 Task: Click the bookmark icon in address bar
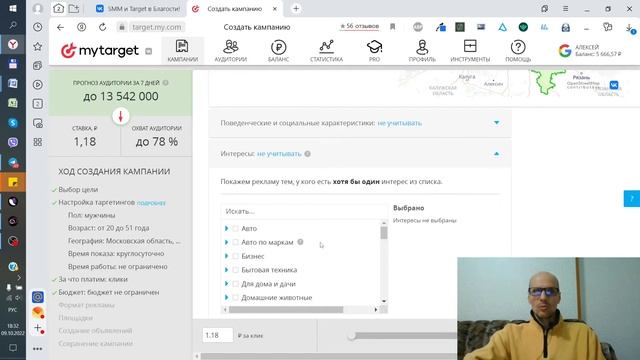coord(393,27)
